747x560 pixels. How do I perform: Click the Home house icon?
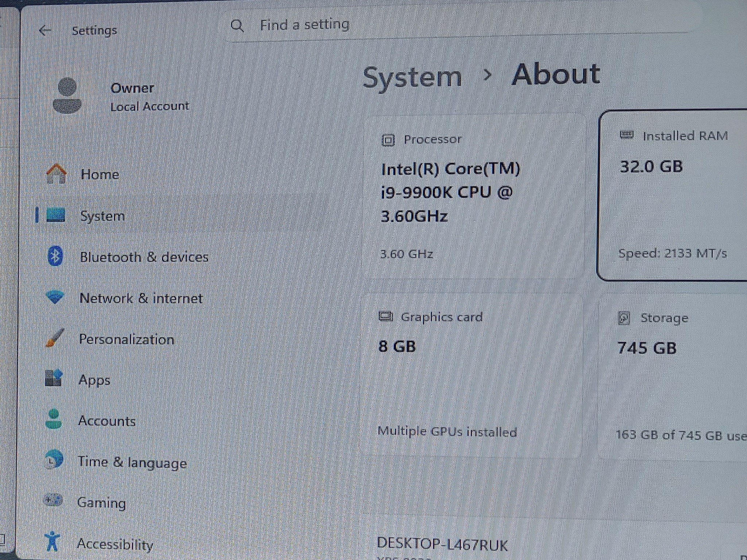(x=56, y=174)
